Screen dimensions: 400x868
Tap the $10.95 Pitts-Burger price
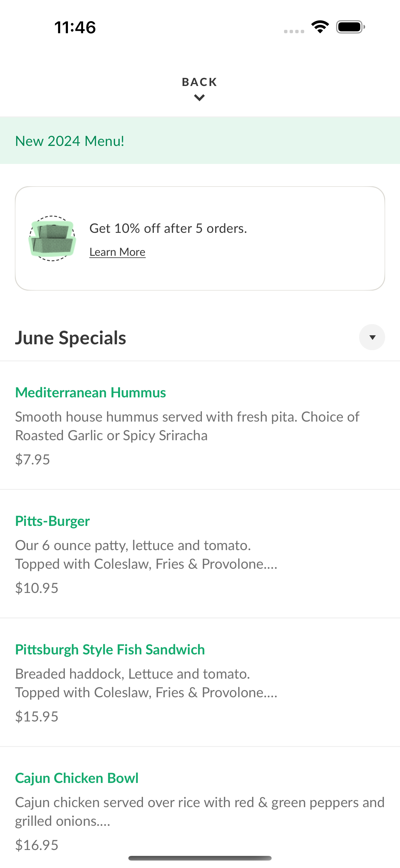(37, 588)
